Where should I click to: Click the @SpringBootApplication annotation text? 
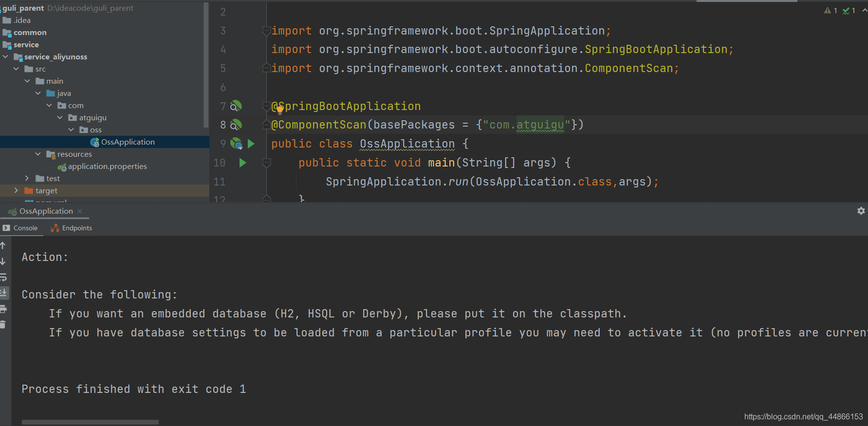(x=346, y=106)
